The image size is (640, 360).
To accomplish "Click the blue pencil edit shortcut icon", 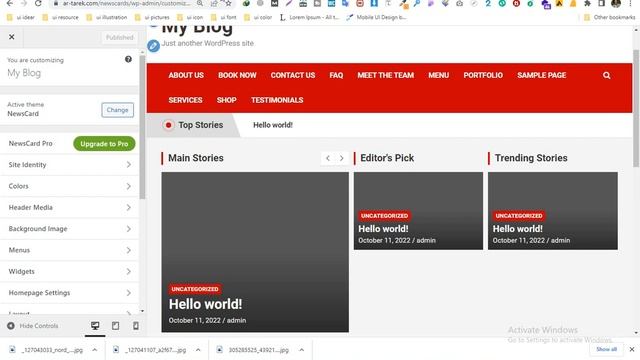I will coord(153,46).
